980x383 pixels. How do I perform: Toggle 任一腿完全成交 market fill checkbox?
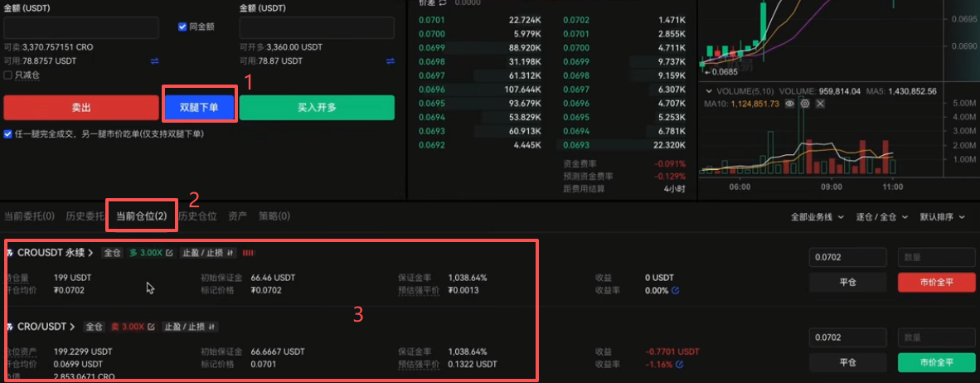pyautogui.click(x=7, y=133)
